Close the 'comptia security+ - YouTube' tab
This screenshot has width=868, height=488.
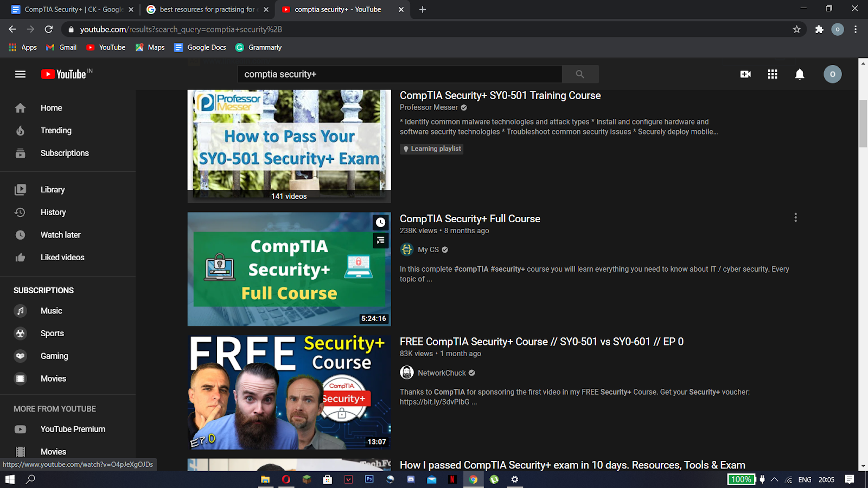pos(401,9)
